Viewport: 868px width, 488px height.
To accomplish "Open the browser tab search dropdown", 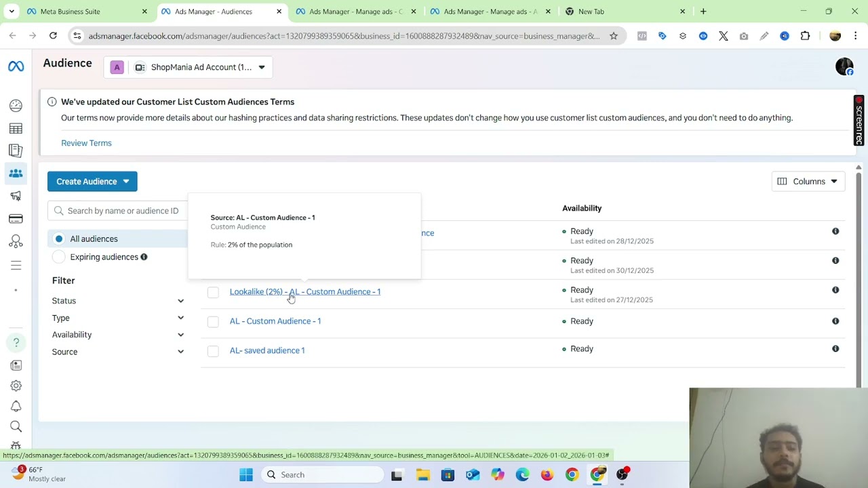I will [12, 12].
